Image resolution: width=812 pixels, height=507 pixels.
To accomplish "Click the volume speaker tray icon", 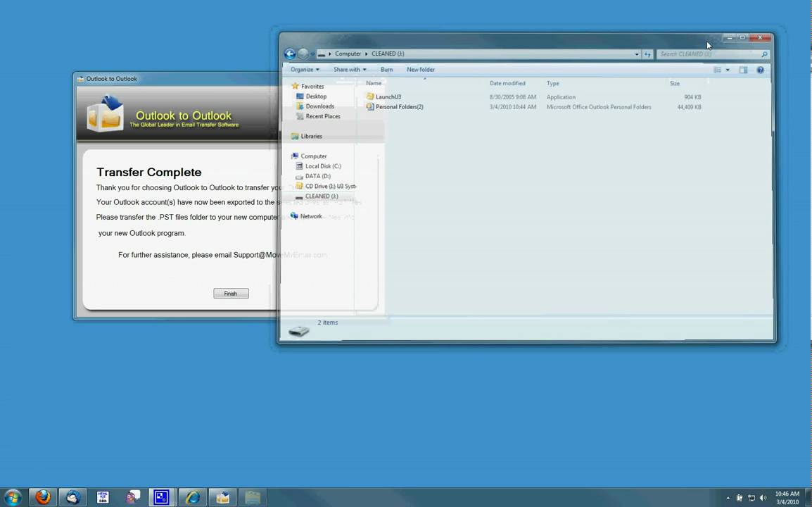I will (x=764, y=498).
